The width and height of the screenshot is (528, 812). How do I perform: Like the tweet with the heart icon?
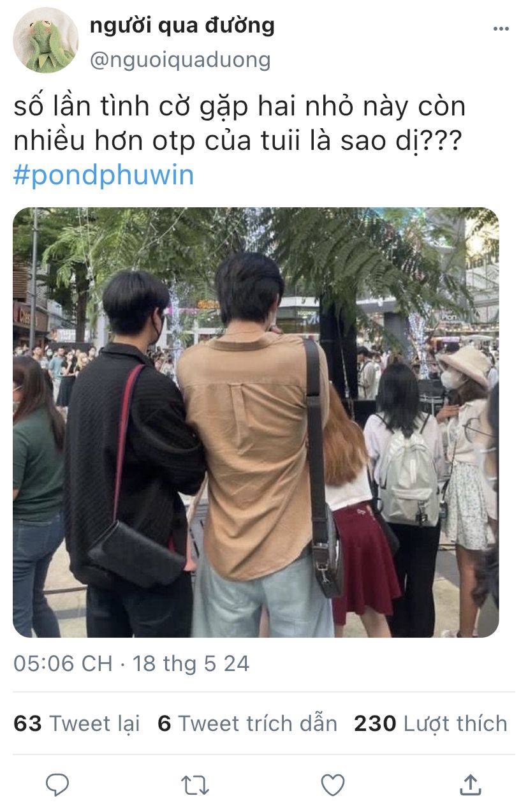[332, 785]
